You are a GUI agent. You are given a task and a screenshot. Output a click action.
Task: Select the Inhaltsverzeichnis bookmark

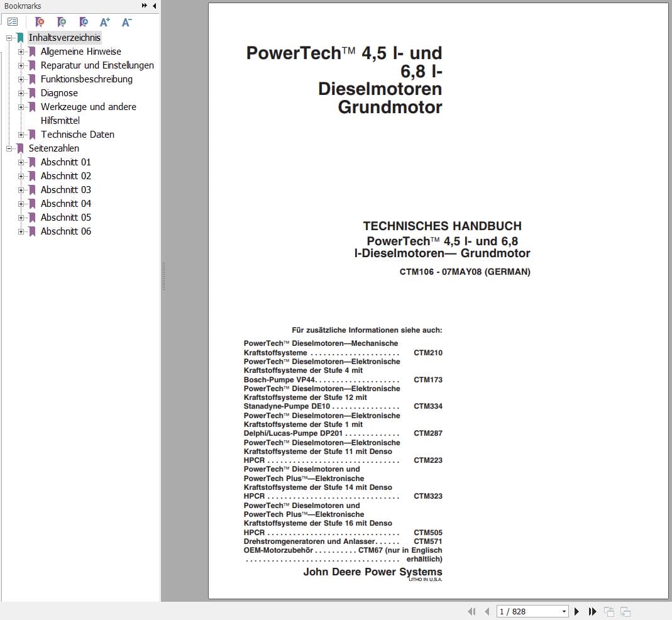(x=64, y=38)
